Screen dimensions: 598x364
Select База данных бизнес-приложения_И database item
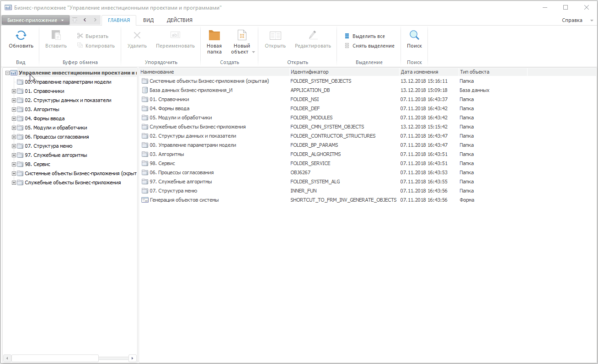(x=191, y=90)
